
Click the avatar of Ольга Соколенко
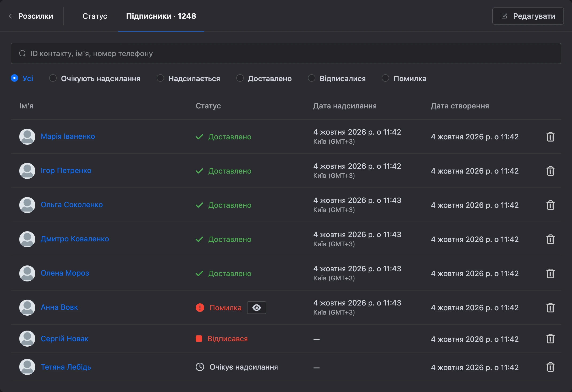[x=27, y=205]
